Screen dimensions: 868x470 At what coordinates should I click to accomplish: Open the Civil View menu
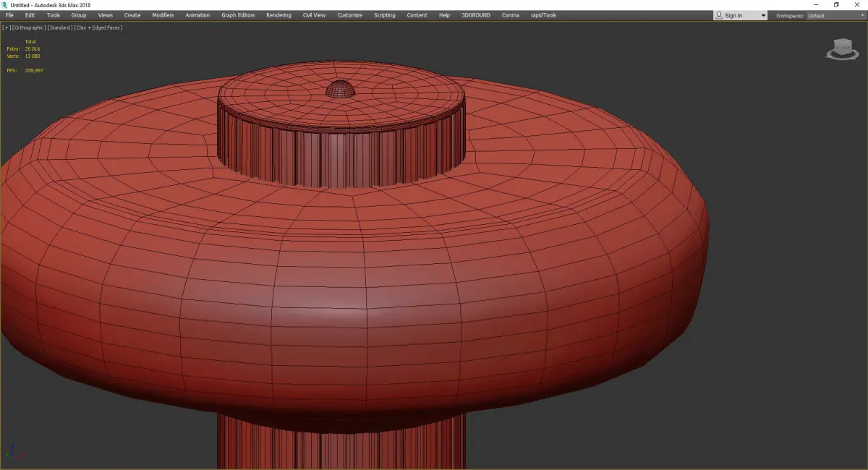(x=314, y=15)
